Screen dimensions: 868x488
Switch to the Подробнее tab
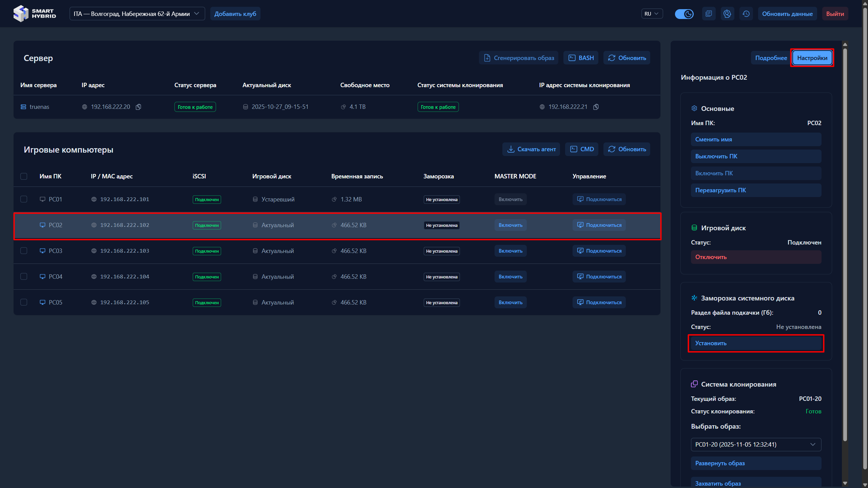click(771, 58)
